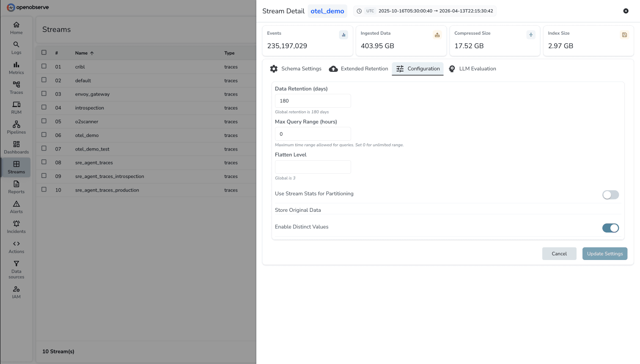Switch to the Schema Settings tab
The height and width of the screenshot is (364, 640).
[x=296, y=69]
